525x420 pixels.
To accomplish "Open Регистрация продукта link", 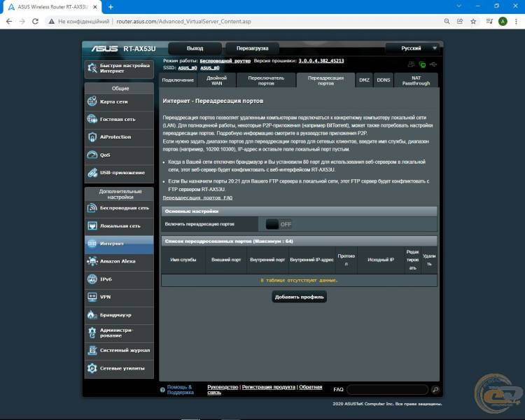I will coord(269,387).
